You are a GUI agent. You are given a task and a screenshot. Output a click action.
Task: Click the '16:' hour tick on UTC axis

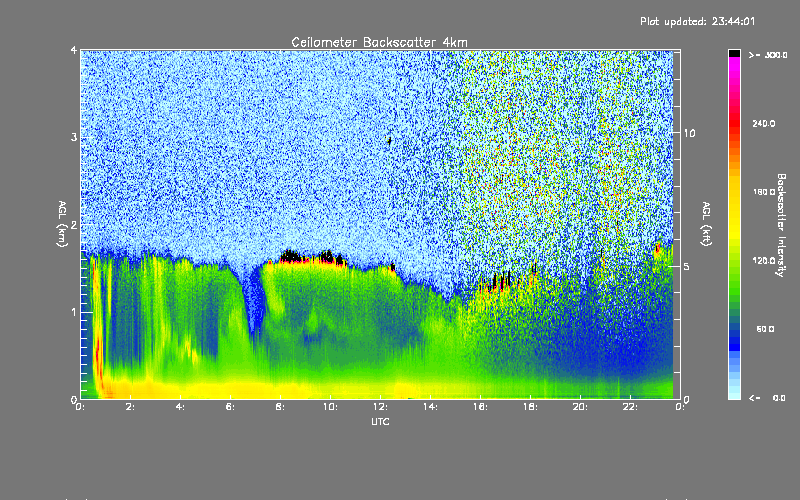pos(480,407)
